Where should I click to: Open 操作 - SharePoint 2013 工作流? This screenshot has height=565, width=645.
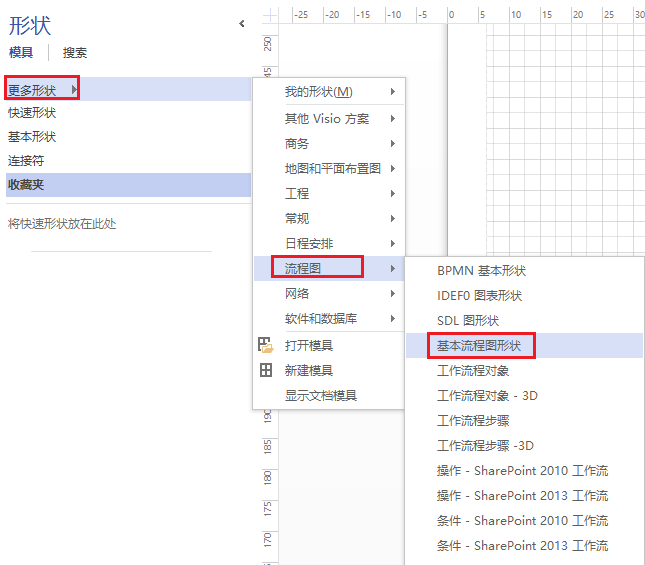pyautogui.click(x=524, y=496)
